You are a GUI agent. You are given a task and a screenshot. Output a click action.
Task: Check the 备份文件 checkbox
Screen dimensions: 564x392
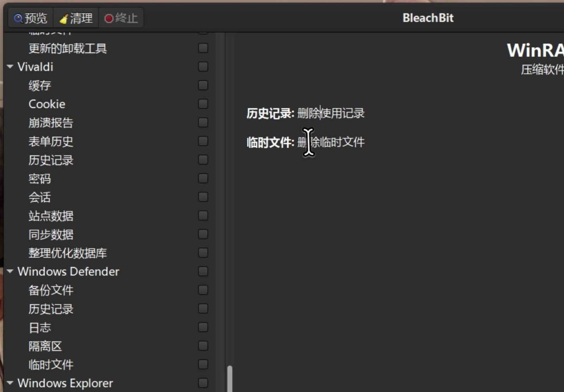tap(203, 290)
